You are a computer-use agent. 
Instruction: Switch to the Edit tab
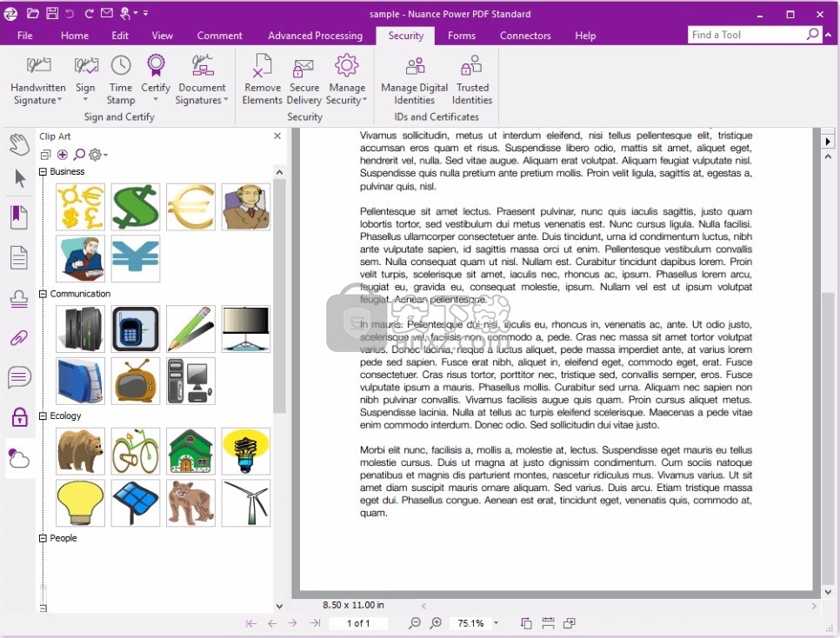tap(120, 36)
